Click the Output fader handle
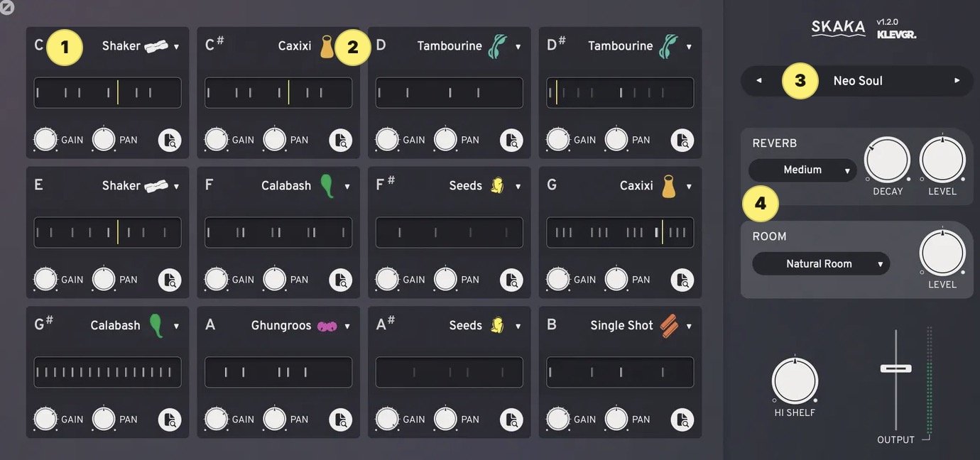980x460 pixels. click(x=896, y=368)
